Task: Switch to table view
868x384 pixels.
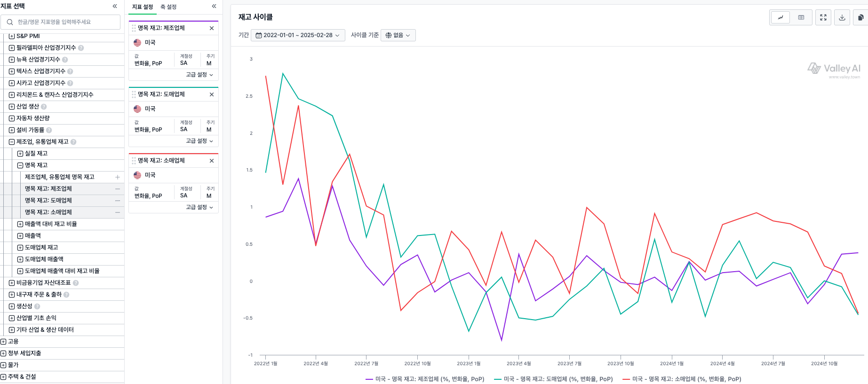Action: [x=801, y=17]
